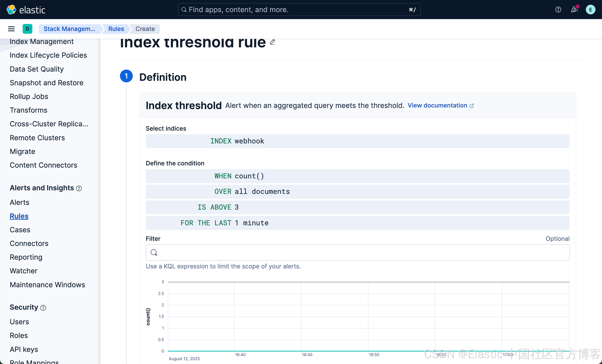Screen dimensions: 602x364
Task: Open Migrate page
Action: (22, 151)
